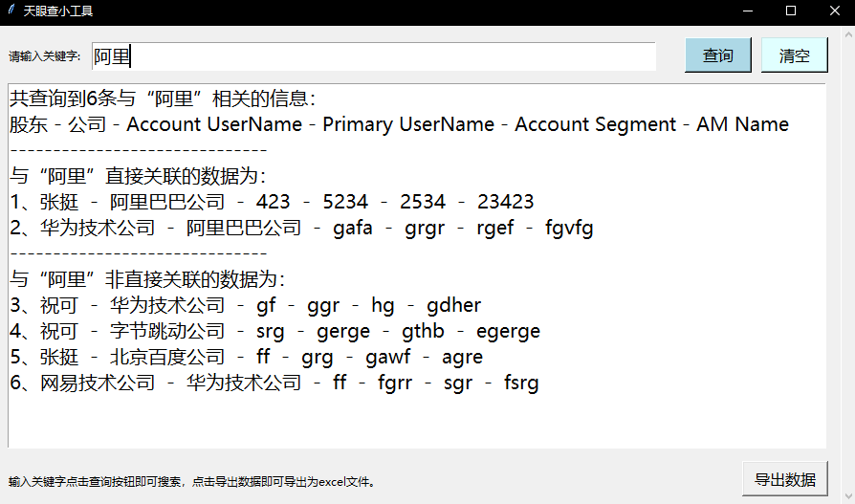Click the 查询 search button

click(717, 55)
